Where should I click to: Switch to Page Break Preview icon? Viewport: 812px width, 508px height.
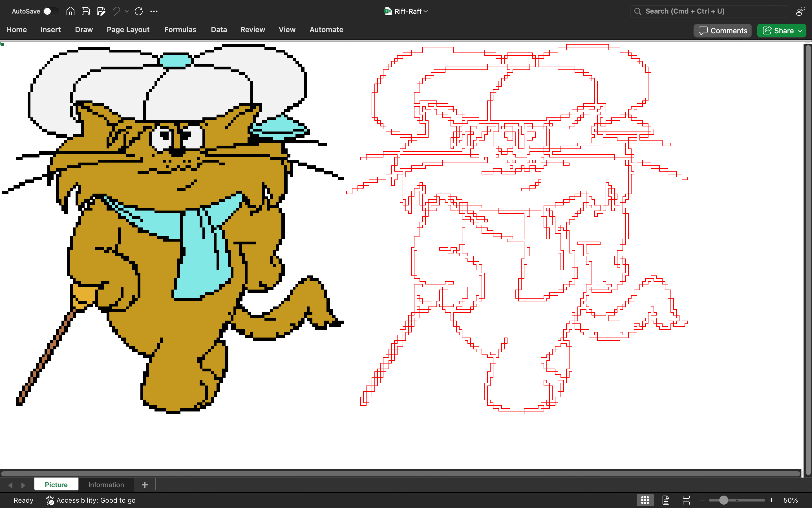pos(686,500)
